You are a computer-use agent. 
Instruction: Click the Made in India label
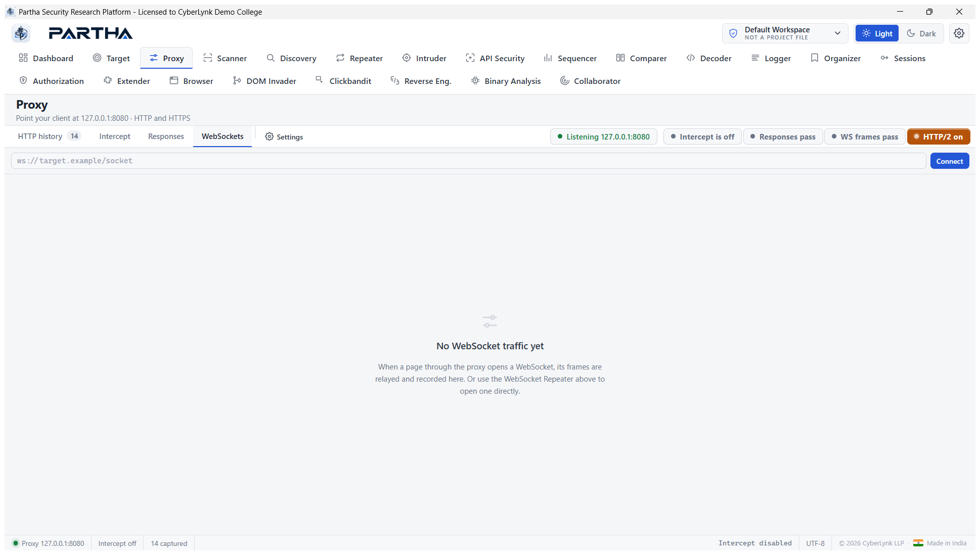click(x=947, y=543)
